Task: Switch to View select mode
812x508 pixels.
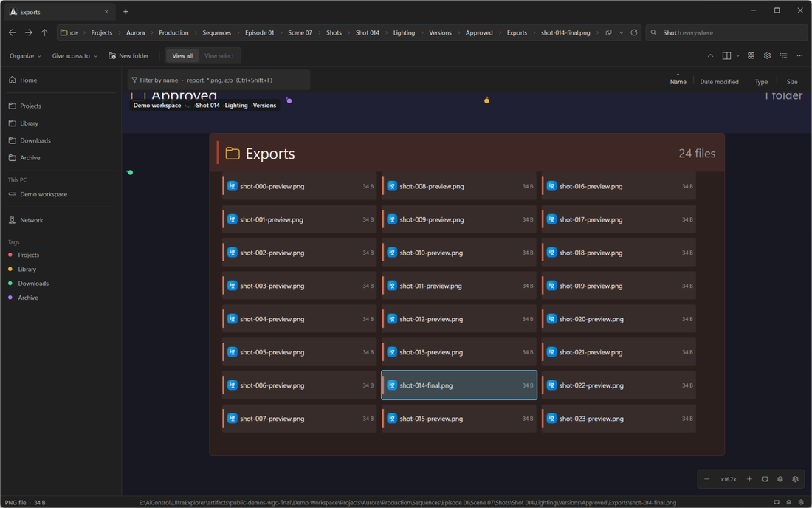Action: click(219, 56)
